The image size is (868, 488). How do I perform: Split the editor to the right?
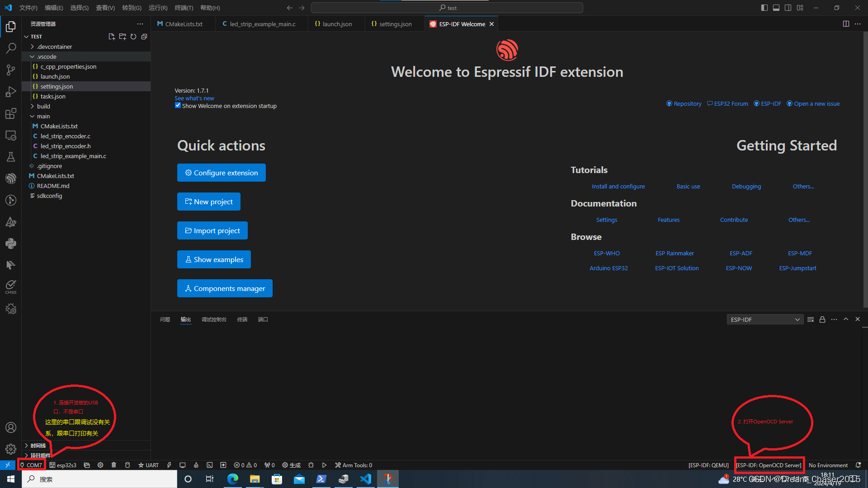(846, 24)
